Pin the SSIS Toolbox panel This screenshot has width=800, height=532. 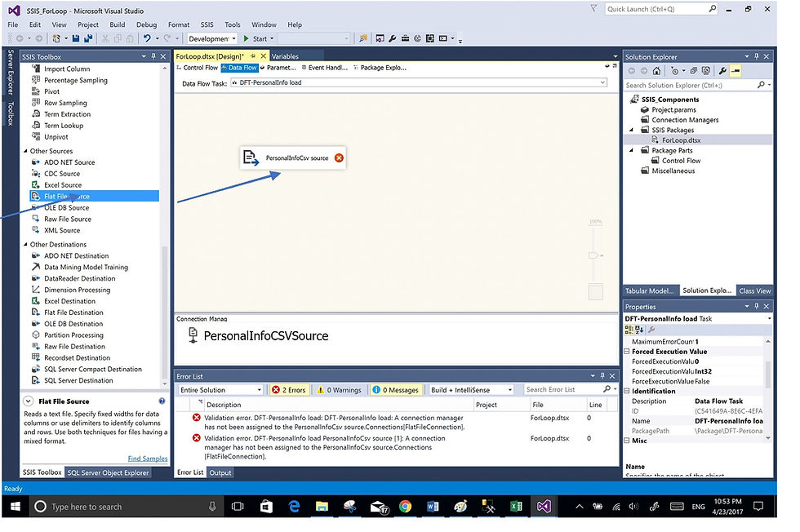[153, 56]
